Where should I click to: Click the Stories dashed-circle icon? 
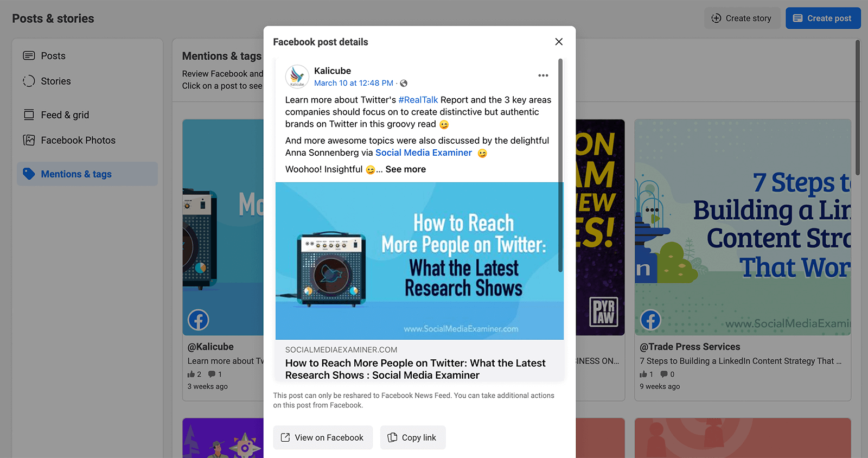tap(29, 81)
